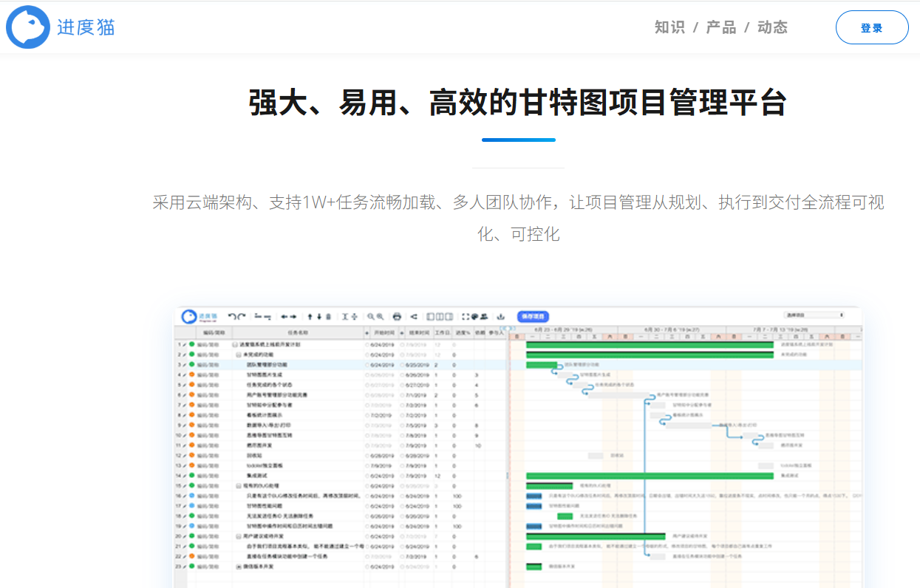The width and height of the screenshot is (920, 588).
Task: Click the 6/25/2019 end date on row 3
Action: pos(418,365)
